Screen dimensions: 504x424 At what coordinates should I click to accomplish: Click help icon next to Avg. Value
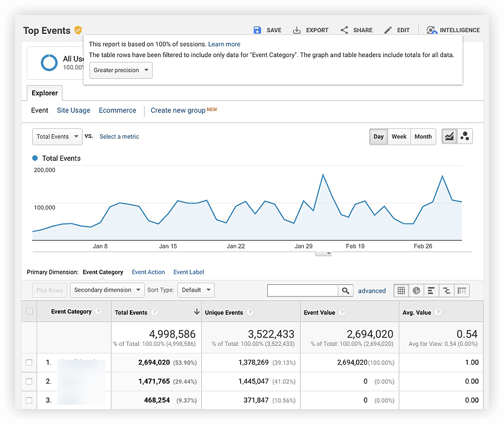coord(438,312)
